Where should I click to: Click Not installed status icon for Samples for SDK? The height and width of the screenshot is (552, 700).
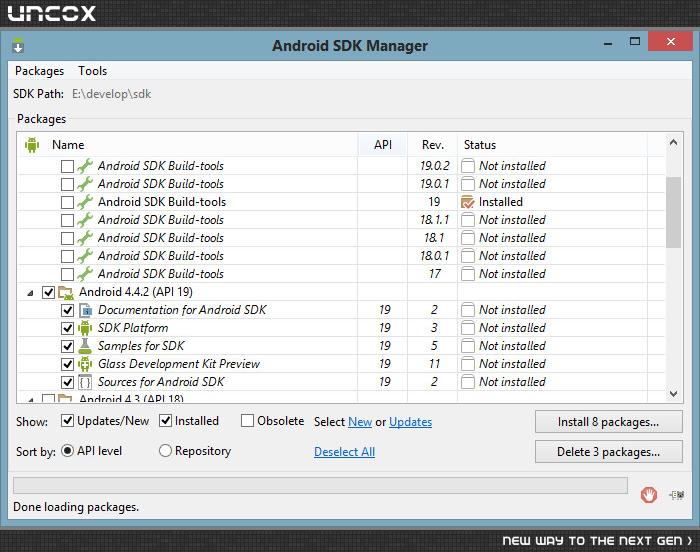467,346
